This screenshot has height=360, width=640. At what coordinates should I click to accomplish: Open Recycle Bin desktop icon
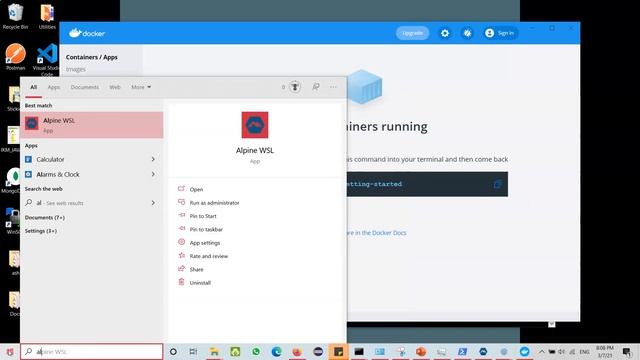click(x=16, y=16)
